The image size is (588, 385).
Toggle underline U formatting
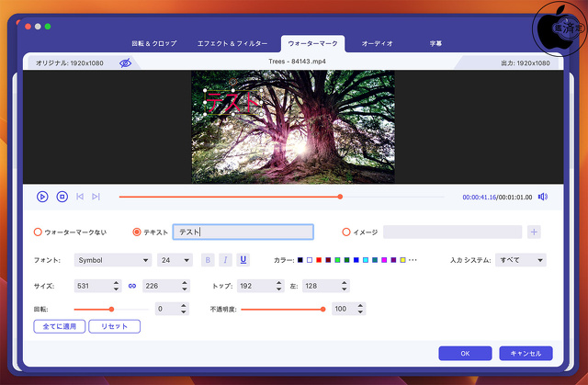(x=243, y=260)
